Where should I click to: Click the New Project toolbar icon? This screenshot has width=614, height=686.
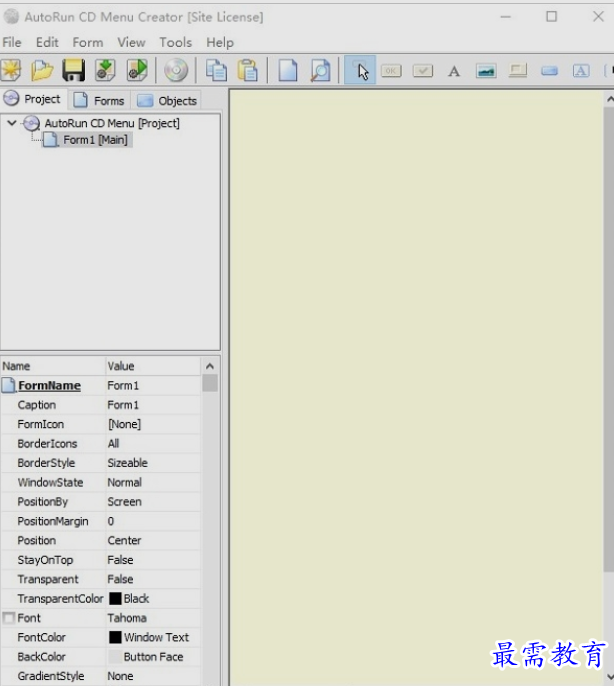coord(10,71)
